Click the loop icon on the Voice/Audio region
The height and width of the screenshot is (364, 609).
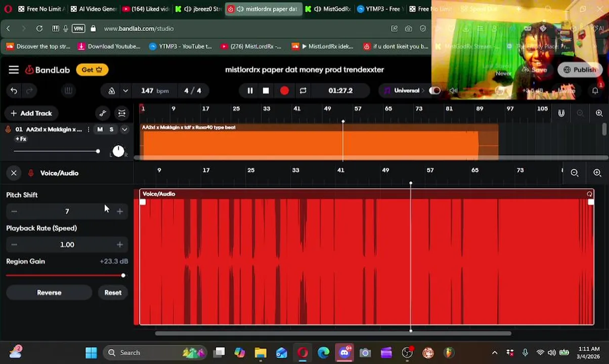(x=589, y=194)
